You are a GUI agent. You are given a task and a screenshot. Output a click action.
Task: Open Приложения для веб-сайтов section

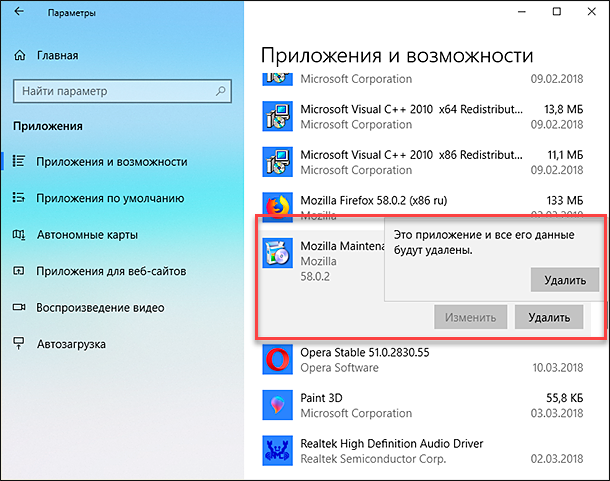[x=111, y=271]
